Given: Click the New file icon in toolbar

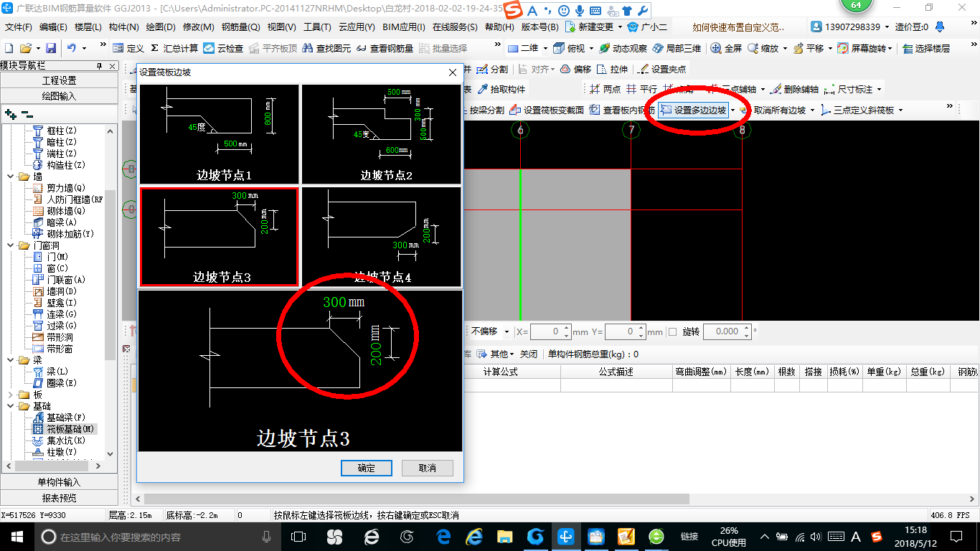Looking at the screenshot, I should (x=9, y=48).
